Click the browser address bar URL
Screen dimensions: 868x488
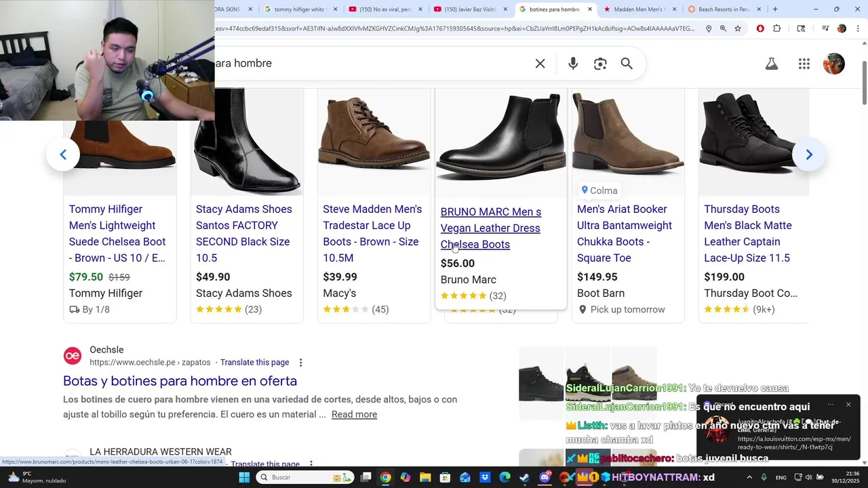(x=454, y=28)
